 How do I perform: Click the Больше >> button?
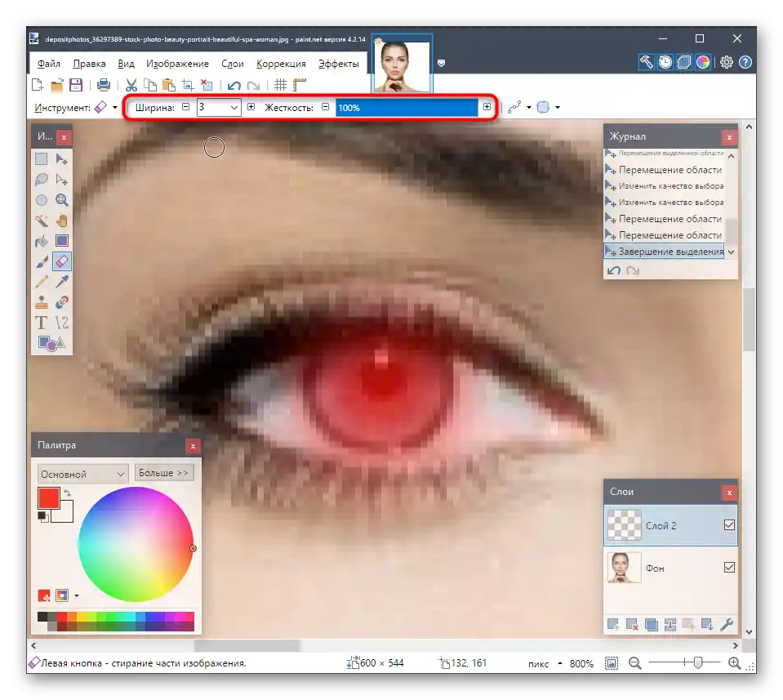[x=164, y=473]
